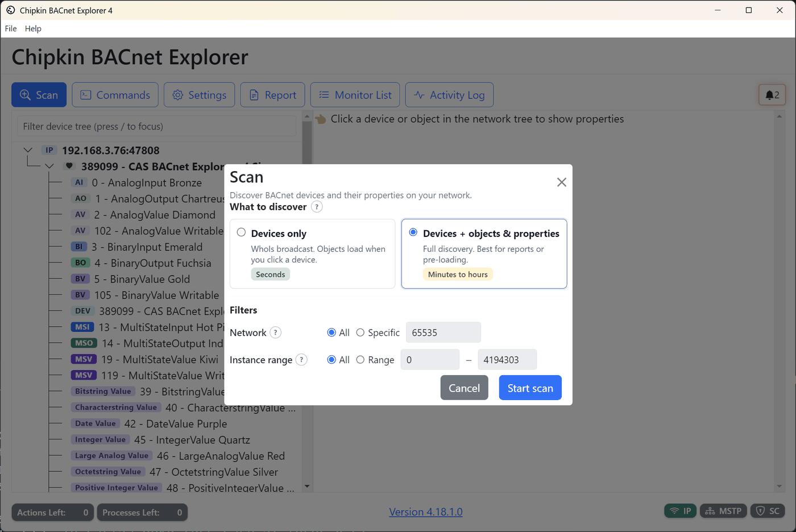Select tree item 42 - DateValue Purple

click(175, 423)
